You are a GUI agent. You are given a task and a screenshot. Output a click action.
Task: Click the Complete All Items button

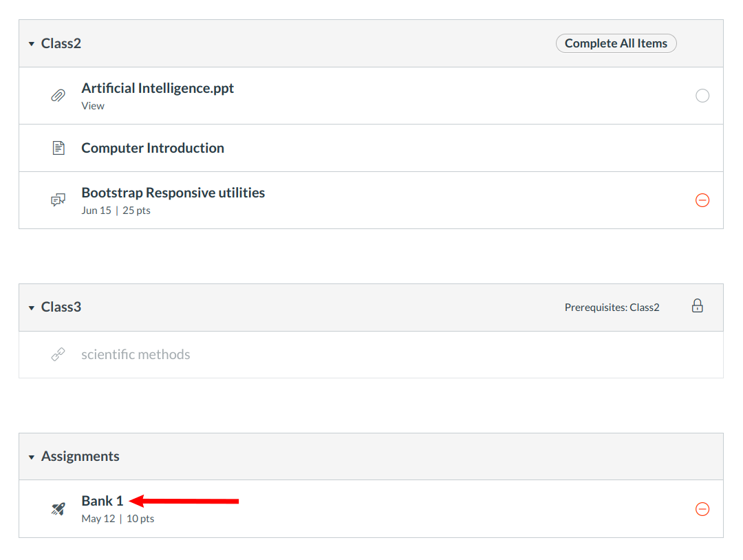[x=616, y=43]
